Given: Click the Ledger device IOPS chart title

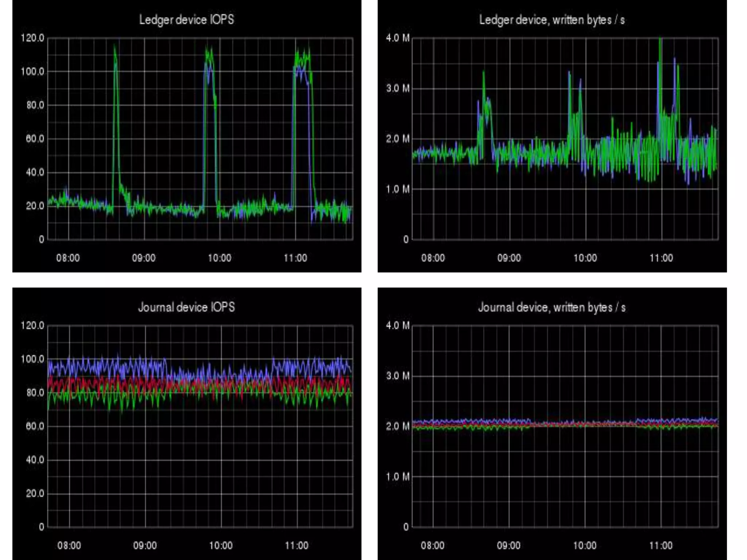Looking at the screenshot, I should (x=186, y=20).
